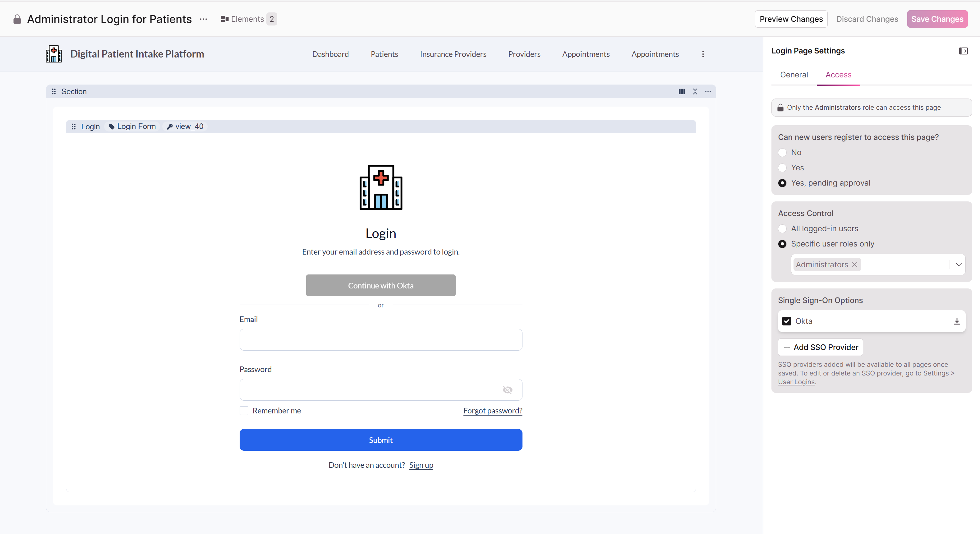Toggle password visibility eye icon
This screenshot has height=534, width=980.
click(x=507, y=390)
